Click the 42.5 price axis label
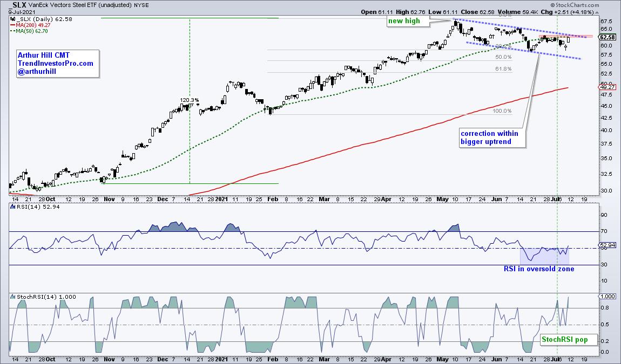The height and width of the screenshot is (364, 621). coord(606,118)
